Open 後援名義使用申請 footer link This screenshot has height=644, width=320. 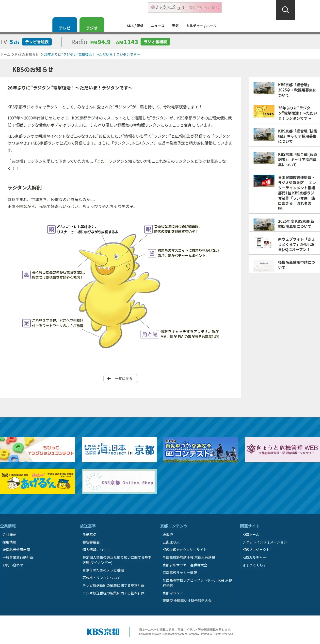[16, 550]
